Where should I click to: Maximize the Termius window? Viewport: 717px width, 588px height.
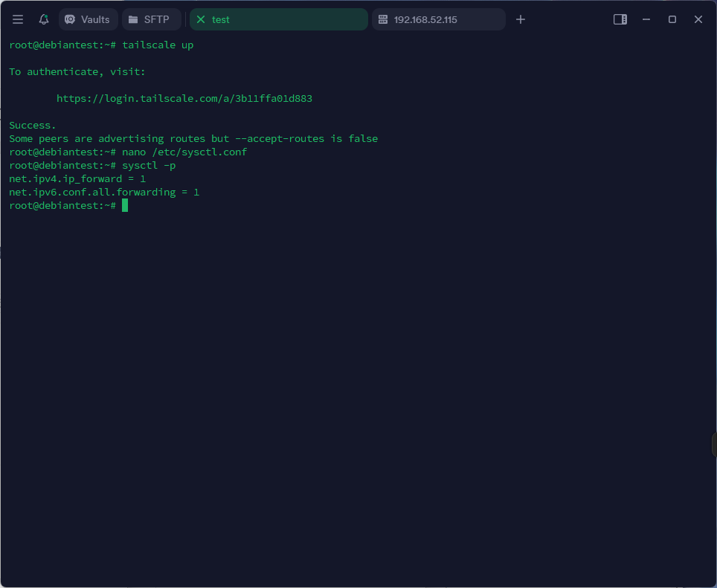672,19
